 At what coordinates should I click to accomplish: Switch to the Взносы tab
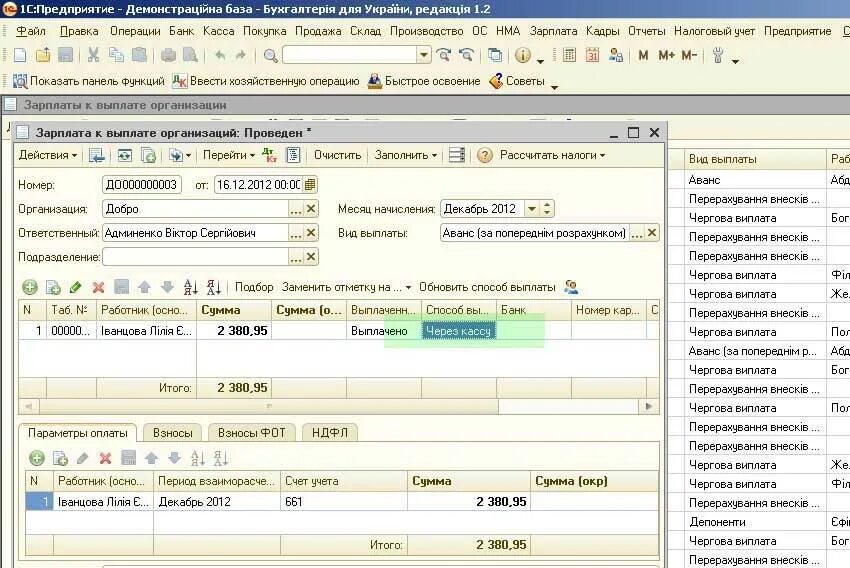[x=172, y=433]
